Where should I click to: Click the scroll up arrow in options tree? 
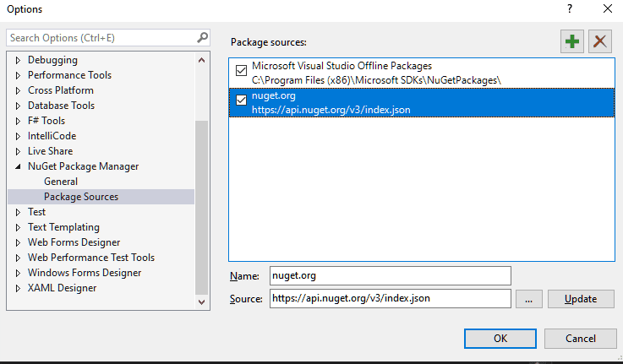(x=201, y=60)
